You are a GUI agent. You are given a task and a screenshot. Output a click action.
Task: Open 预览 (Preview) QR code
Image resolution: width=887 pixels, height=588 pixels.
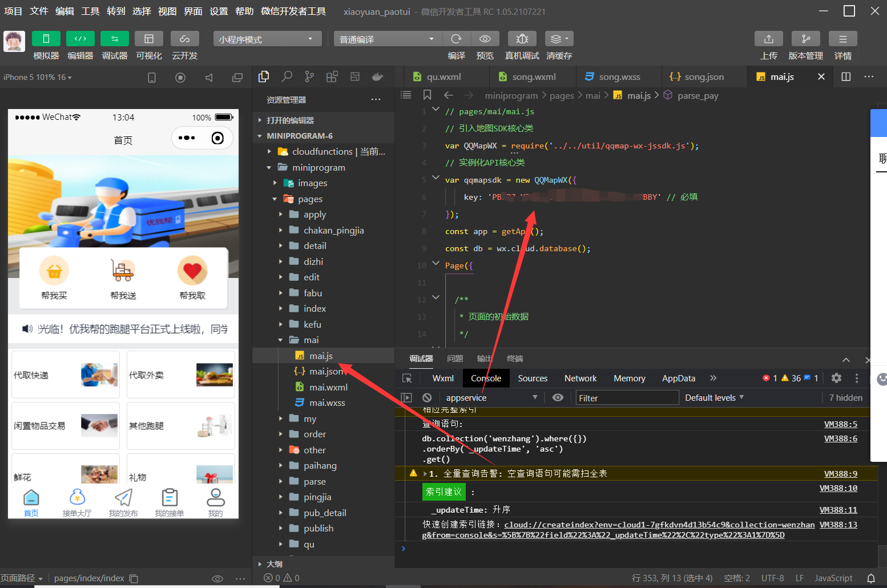tap(485, 38)
